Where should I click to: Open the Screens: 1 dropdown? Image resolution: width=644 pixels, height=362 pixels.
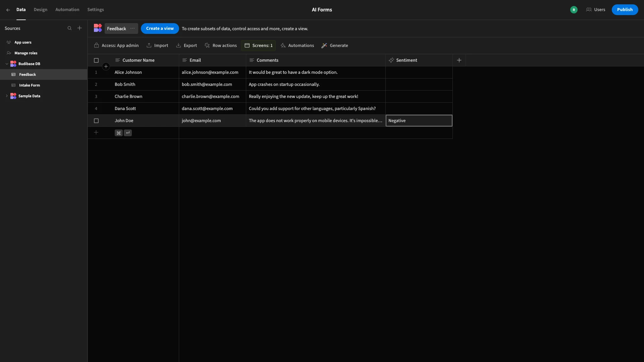click(258, 45)
